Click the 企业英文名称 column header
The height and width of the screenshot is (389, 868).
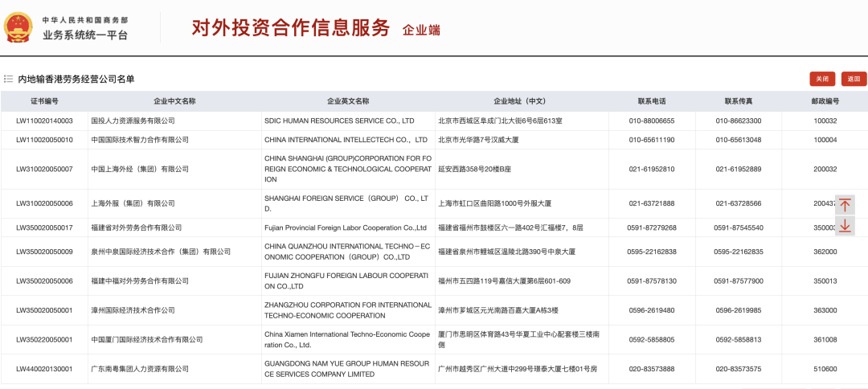[348, 101]
